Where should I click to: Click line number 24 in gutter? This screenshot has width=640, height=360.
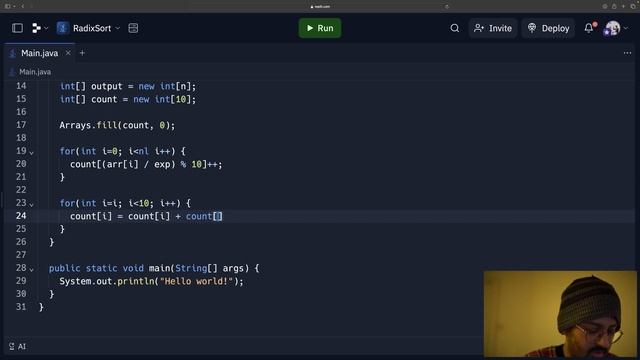click(x=21, y=216)
